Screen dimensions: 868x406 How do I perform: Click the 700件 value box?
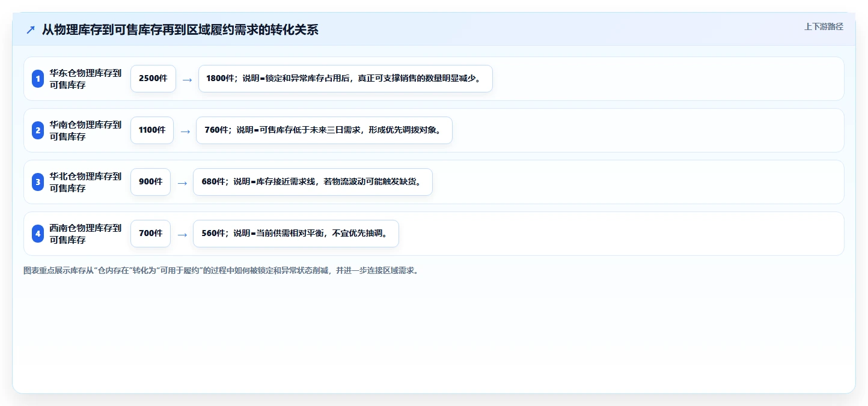150,234
